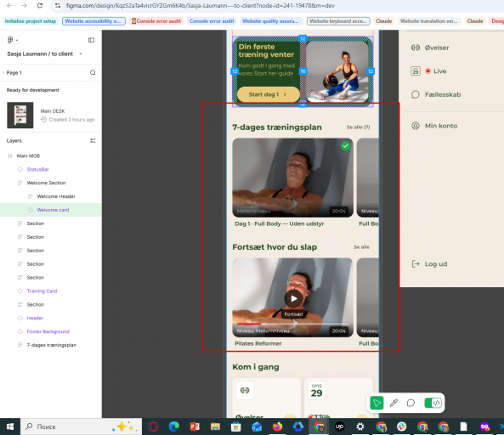
Task: Click the Øvelser dumbbell icon
Action: 416,48
